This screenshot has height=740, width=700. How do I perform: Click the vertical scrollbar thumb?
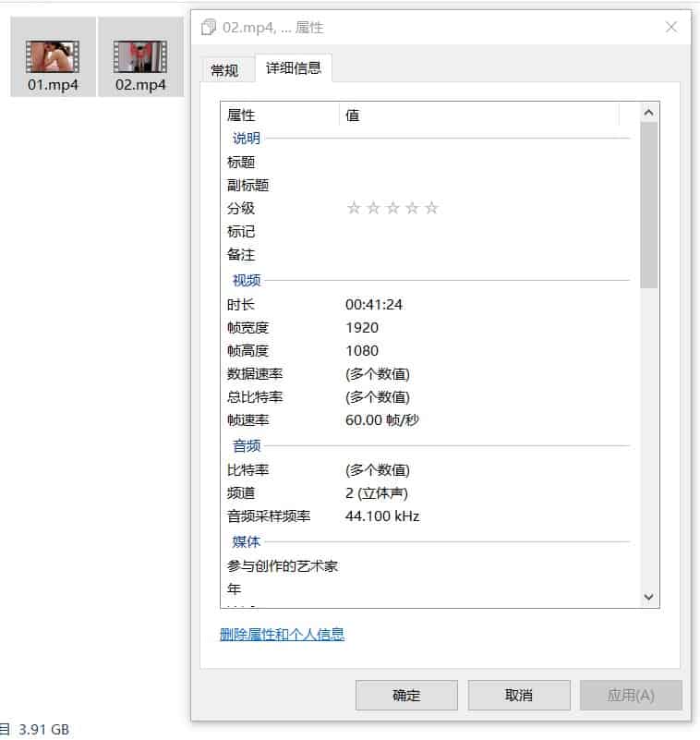tap(648, 203)
